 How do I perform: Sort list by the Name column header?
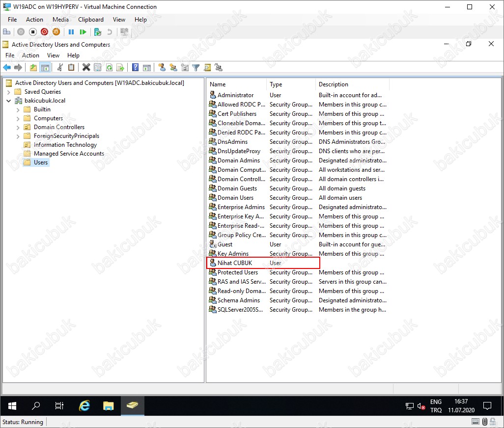click(237, 84)
